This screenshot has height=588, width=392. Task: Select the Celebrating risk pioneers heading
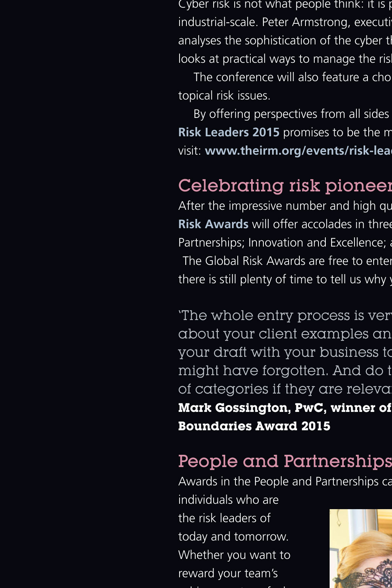pyautogui.click(x=285, y=186)
